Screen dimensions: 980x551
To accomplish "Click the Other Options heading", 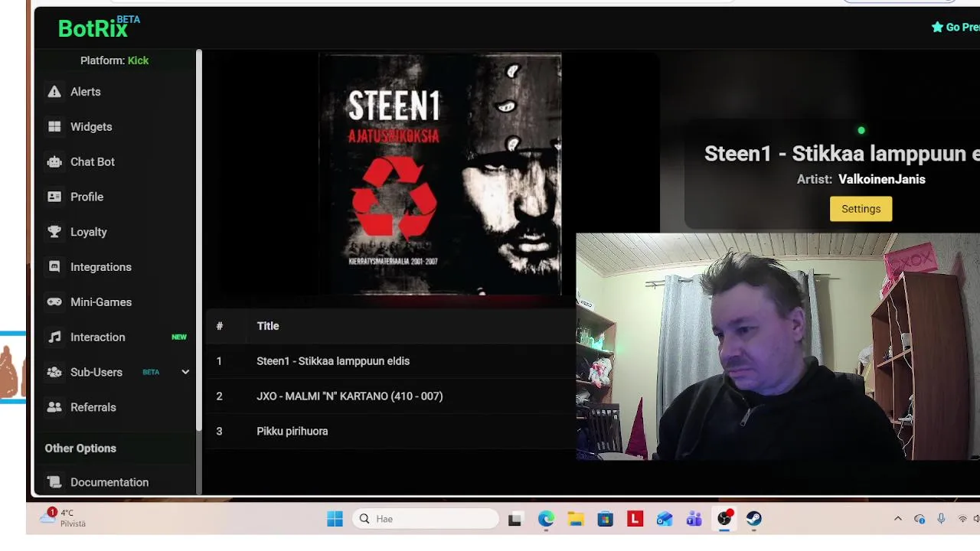I will [x=80, y=448].
